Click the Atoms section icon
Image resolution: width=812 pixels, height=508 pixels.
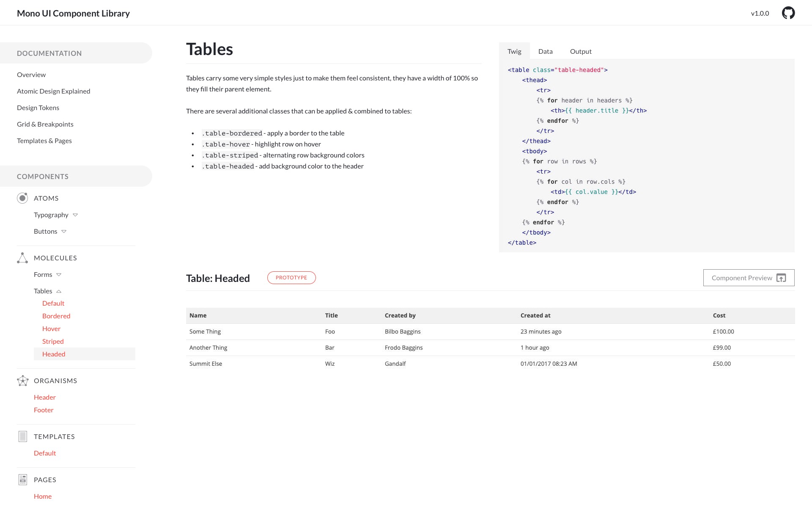tap(22, 198)
